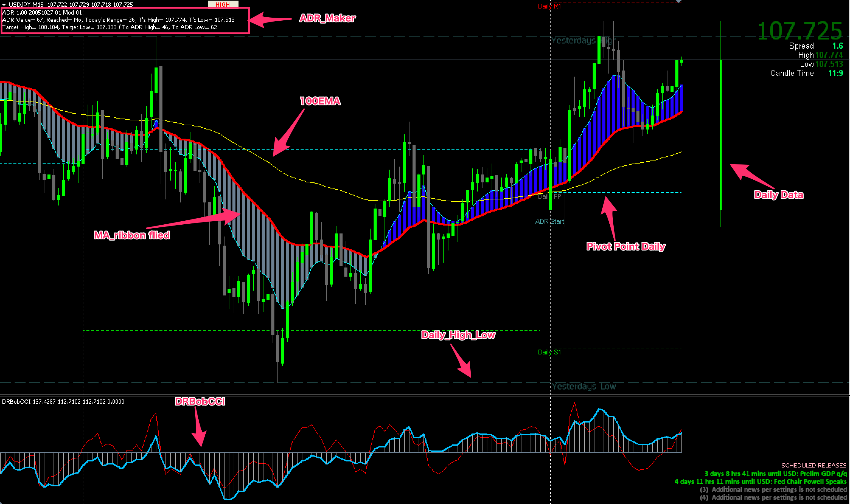Select the Yesterdays High label
Image resolution: width=850 pixels, height=504 pixels.
[x=584, y=41]
